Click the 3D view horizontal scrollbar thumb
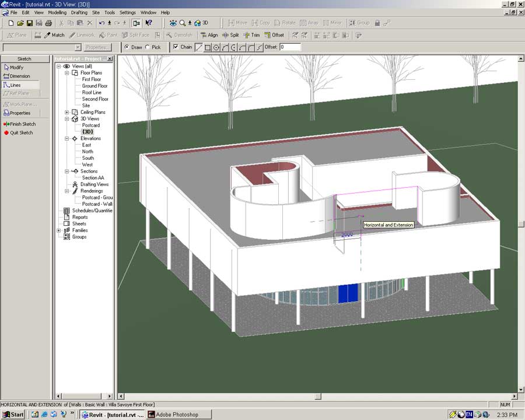525x420 pixels. (x=318, y=397)
